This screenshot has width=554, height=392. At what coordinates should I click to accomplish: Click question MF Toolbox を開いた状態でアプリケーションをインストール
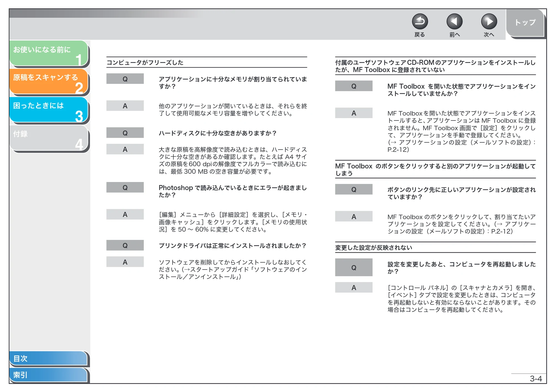coord(461,90)
